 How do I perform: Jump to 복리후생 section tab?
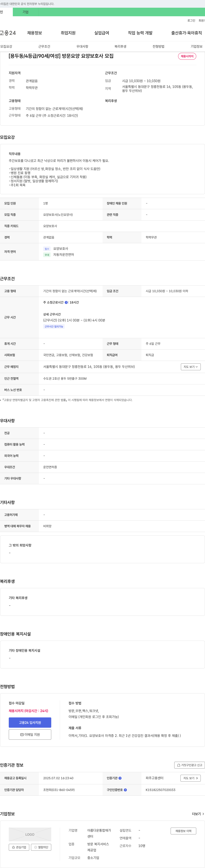pyautogui.click(x=120, y=46)
